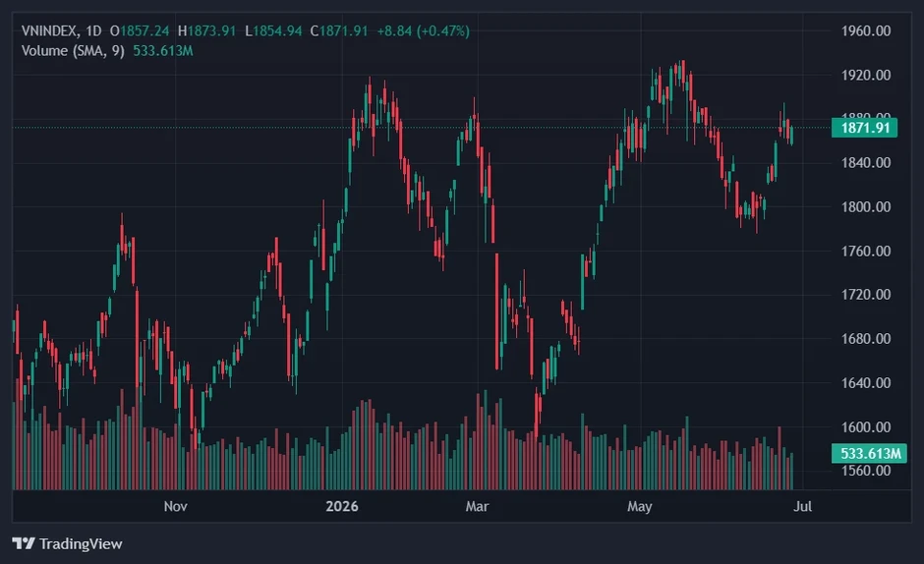The width and height of the screenshot is (924, 564).
Task: Click the May label on time axis
Action: [639, 507]
